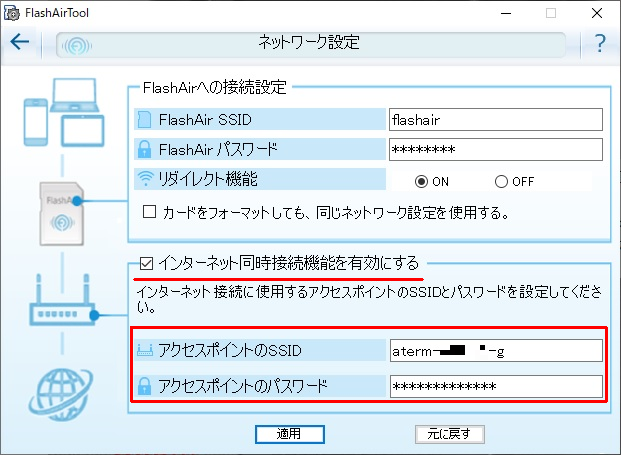
Task: Click the アクセスポイントのパスワード input field
Action: [x=496, y=386]
